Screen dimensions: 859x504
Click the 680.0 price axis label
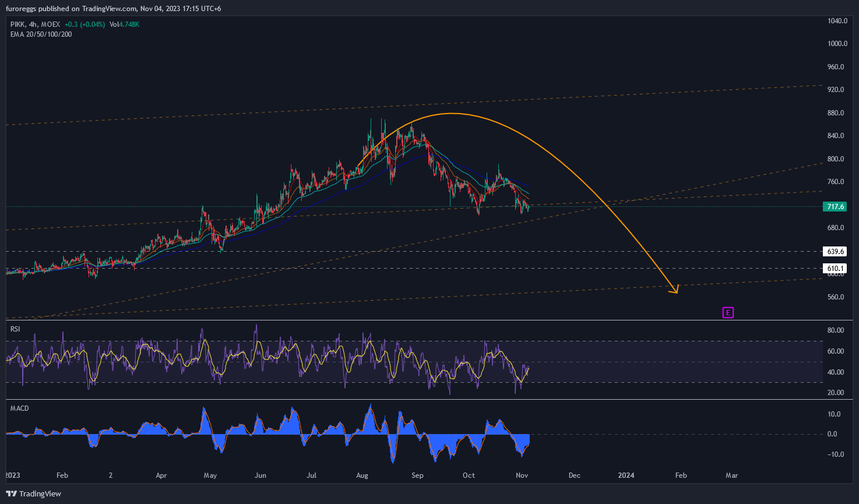pos(836,228)
